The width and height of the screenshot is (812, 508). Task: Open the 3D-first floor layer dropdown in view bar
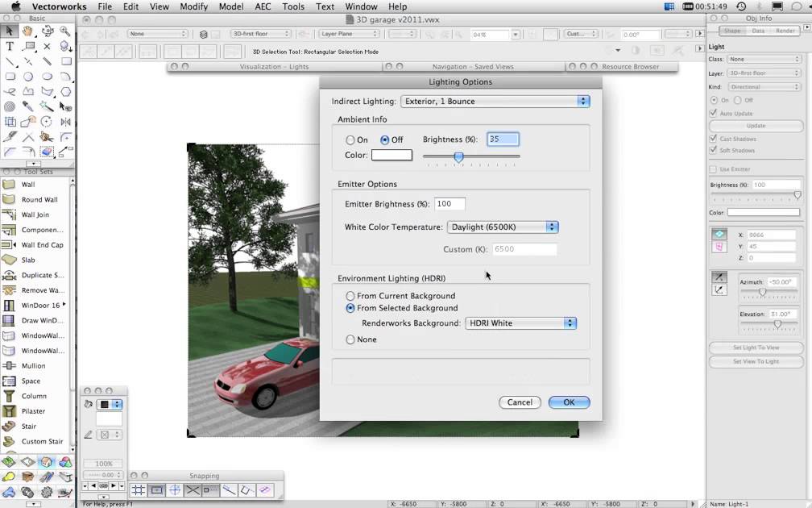(x=260, y=34)
